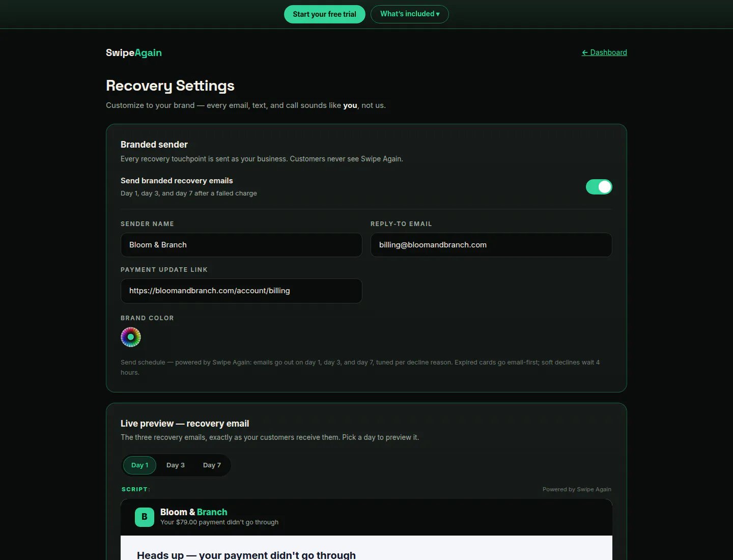Viewport: 733px width, 560px height.
Task: Click the $79.00 payment didn't go through line
Action: pos(219,522)
